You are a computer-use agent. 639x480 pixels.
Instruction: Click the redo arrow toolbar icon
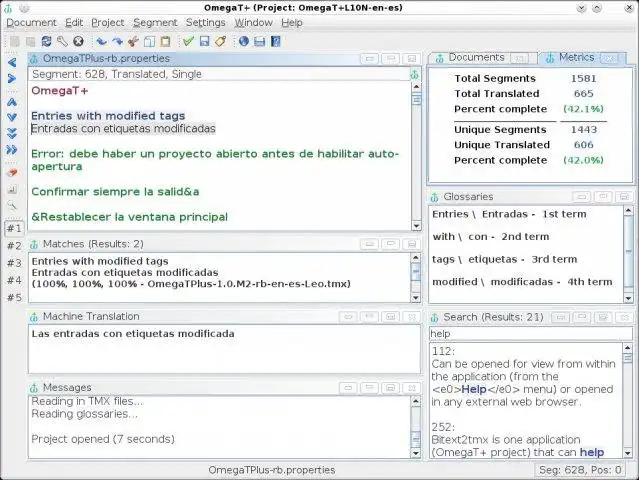point(117,41)
